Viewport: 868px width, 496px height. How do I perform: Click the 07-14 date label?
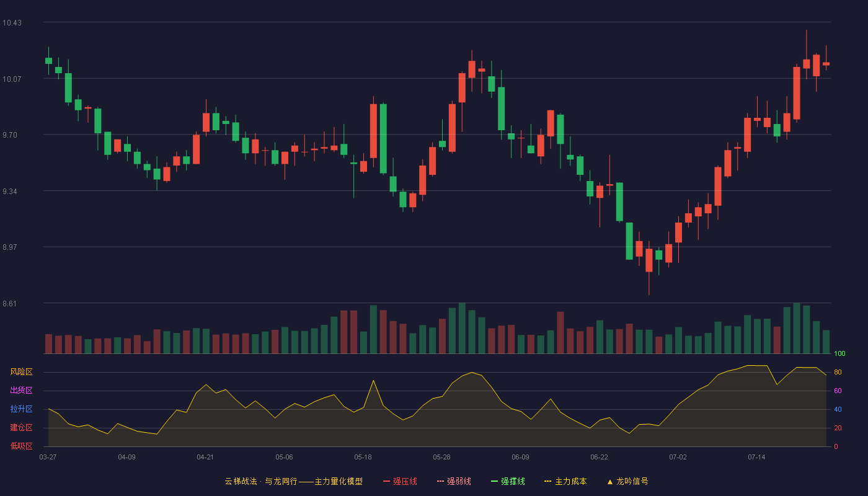pyautogui.click(x=756, y=457)
